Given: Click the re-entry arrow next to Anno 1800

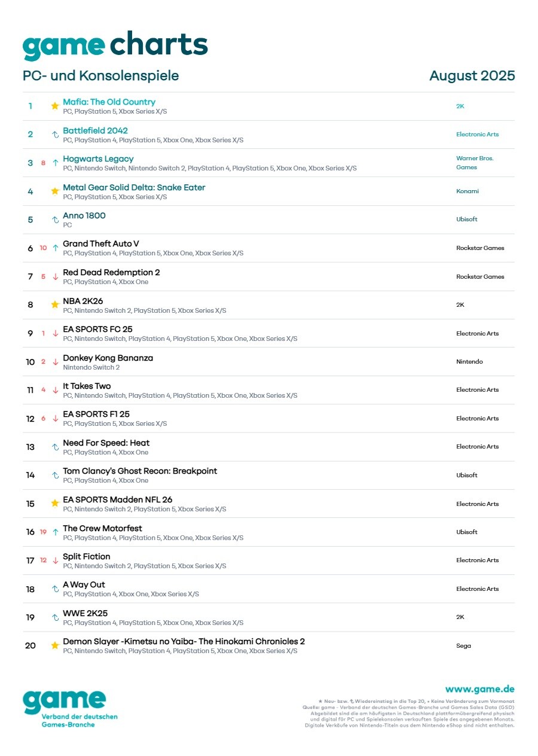Looking at the screenshot, I should coord(55,220).
